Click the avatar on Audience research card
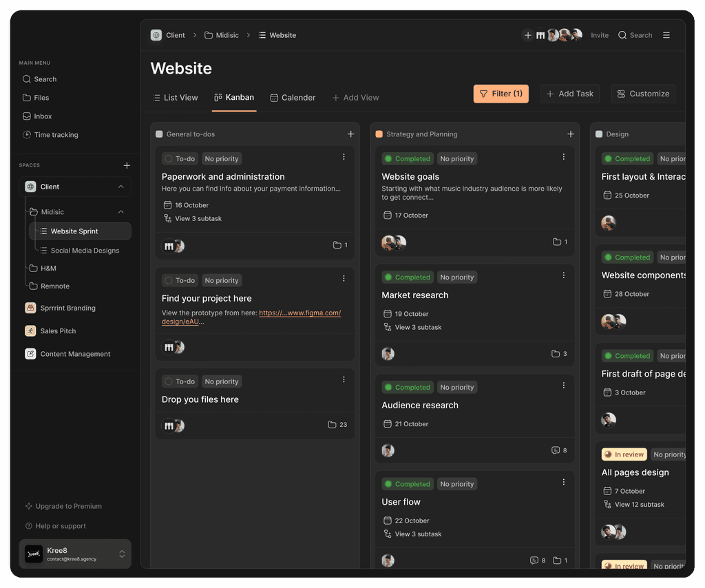This screenshot has width=705, height=588. tap(388, 450)
